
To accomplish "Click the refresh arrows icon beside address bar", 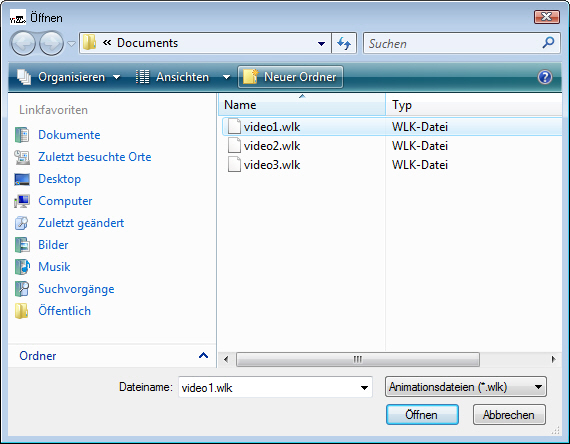I will [x=344, y=43].
